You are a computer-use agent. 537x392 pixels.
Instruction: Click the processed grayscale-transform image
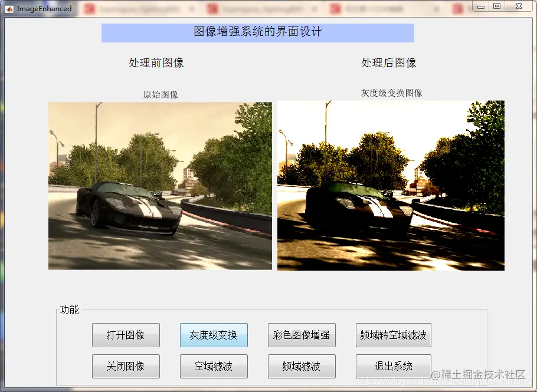click(391, 186)
